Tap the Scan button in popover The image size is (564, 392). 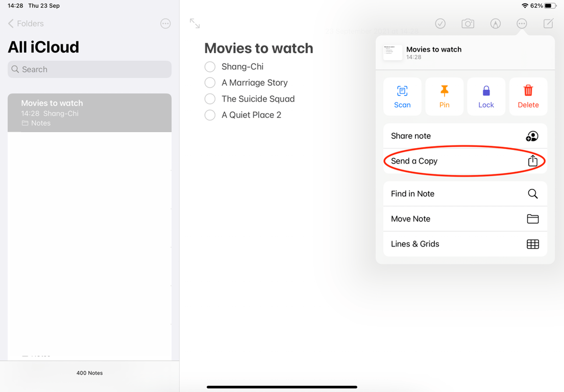click(x=402, y=96)
